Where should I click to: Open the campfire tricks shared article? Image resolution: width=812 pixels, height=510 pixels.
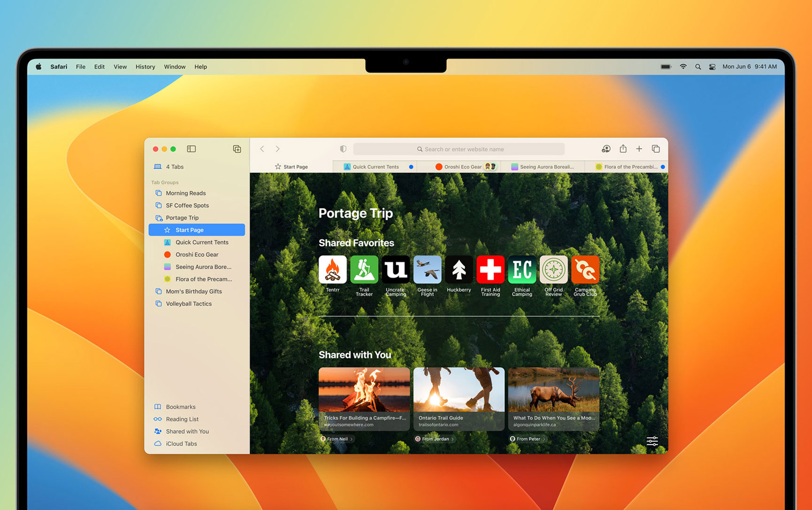click(x=364, y=399)
